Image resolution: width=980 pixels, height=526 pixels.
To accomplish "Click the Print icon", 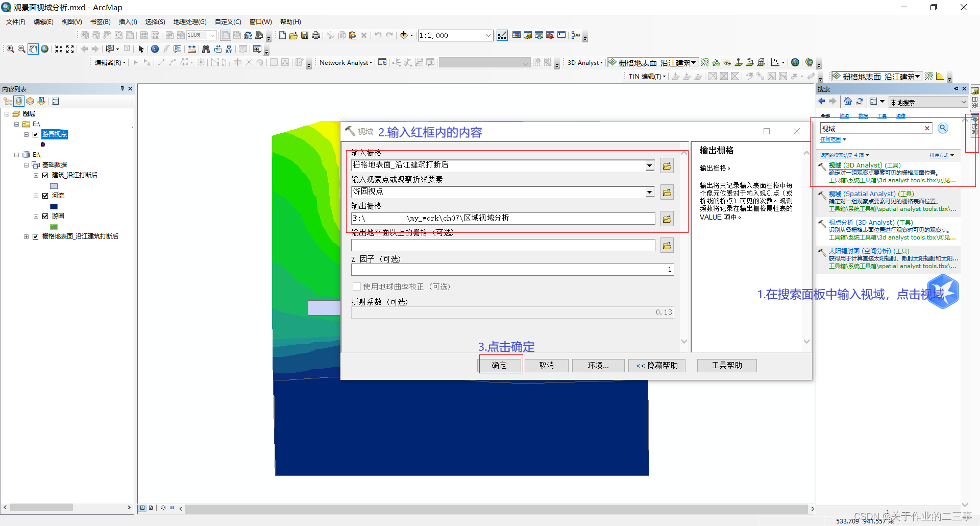I will (x=316, y=35).
